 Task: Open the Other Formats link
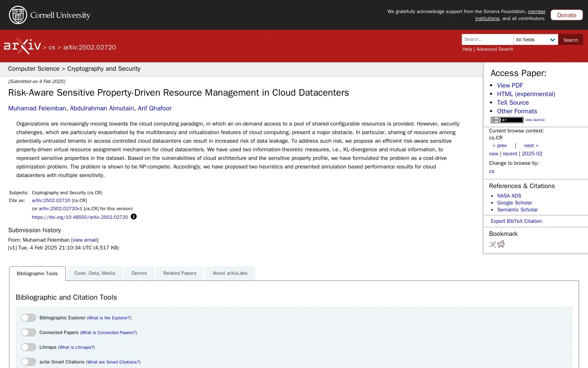click(x=517, y=111)
